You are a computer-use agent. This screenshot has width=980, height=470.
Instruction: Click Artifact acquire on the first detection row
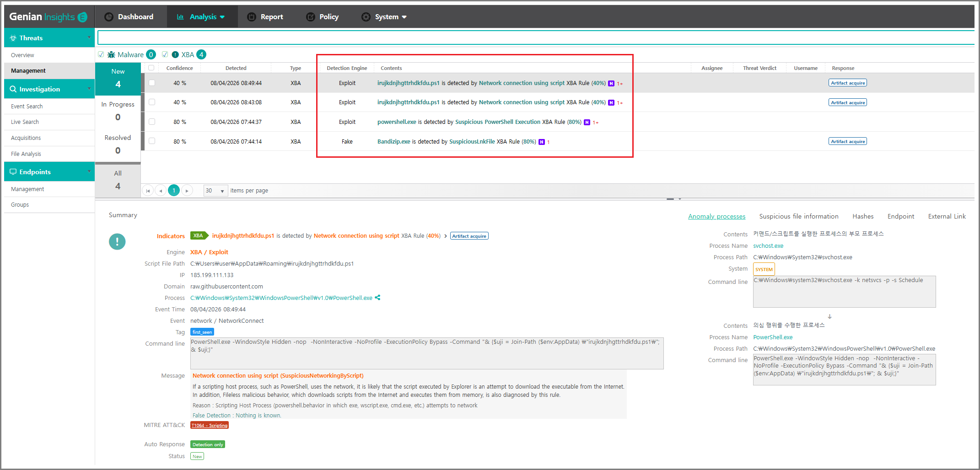[x=848, y=83]
